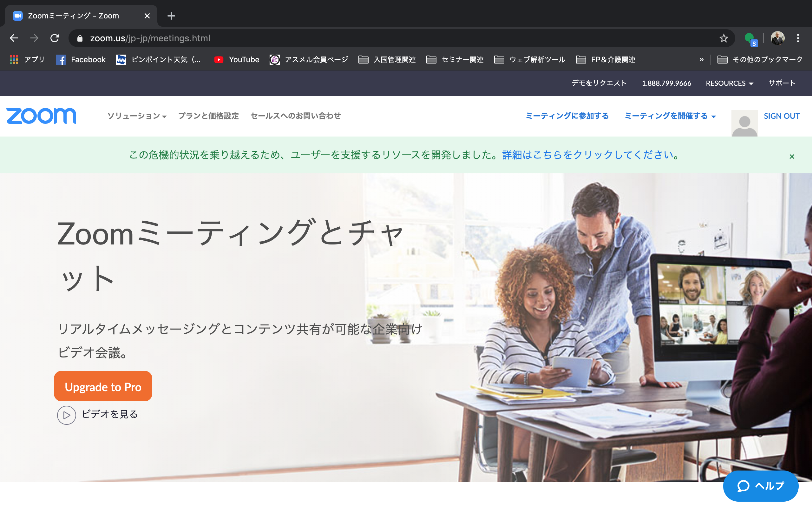Open セールスへのお問い合わせ page
812x508 pixels.
[x=296, y=116]
